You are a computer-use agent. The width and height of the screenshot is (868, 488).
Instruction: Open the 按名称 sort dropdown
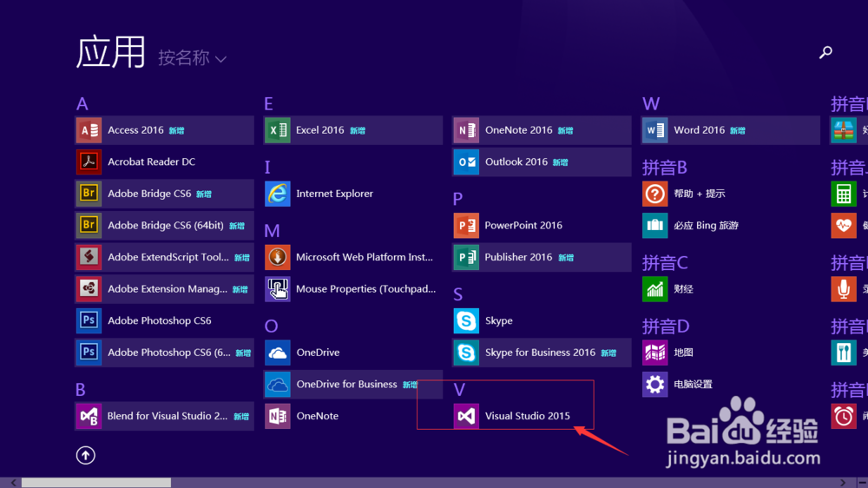pyautogui.click(x=192, y=57)
